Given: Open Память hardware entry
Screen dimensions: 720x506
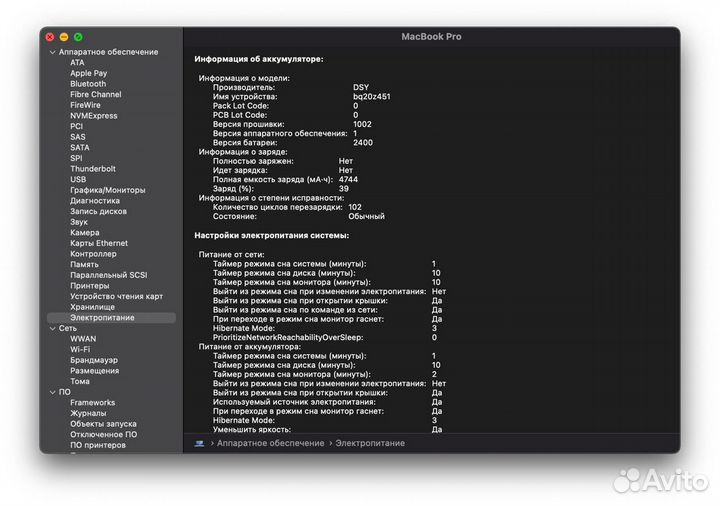Looking at the screenshot, I should click(84, 264).
